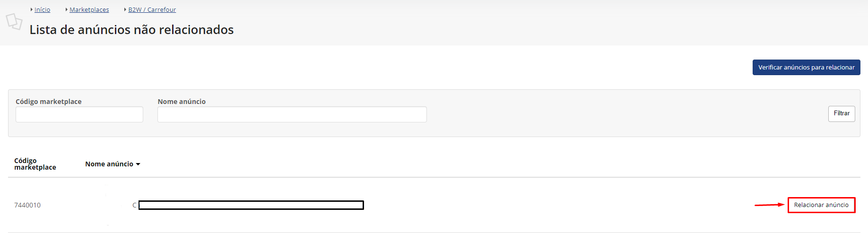This screenshot has height=233, width=868.
Task: Click the breadcrumb triangle before B2W / Carrefour
Action: click(125, 9)
